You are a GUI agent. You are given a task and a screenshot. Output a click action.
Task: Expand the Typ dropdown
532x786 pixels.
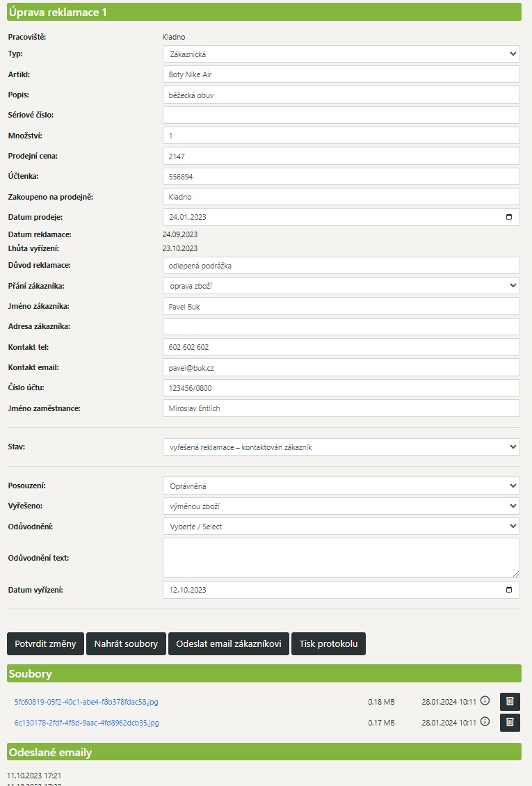click(341, 54)
